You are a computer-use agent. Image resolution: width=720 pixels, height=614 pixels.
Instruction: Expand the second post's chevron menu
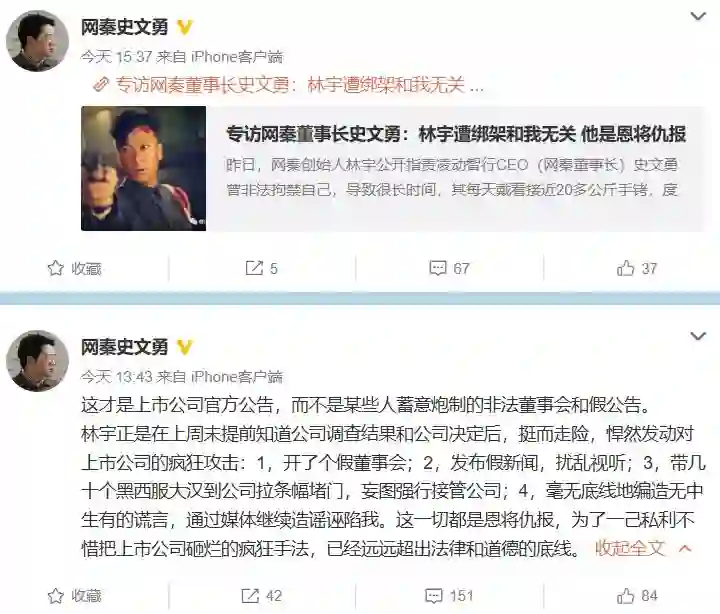click(x=698, y=336)
